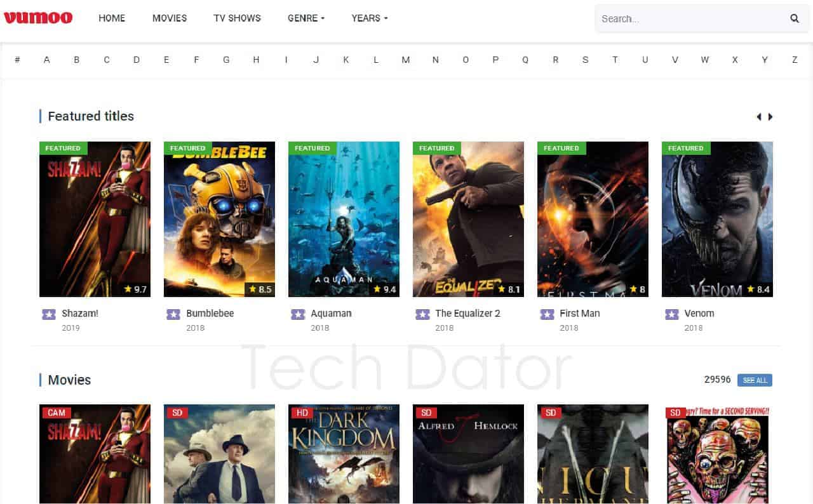Filter titles starting with letter Y
This screenshot has height=504, width=813.
765,60
